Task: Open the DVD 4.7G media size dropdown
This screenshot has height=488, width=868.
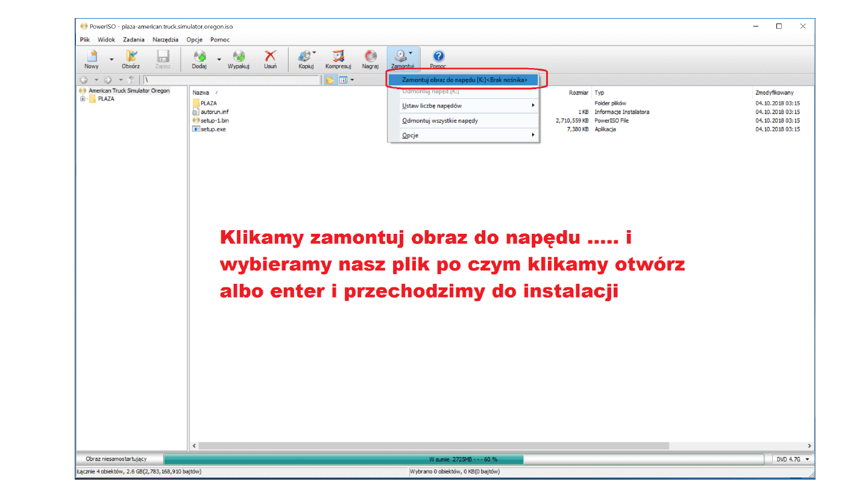Action: [792, 459]
